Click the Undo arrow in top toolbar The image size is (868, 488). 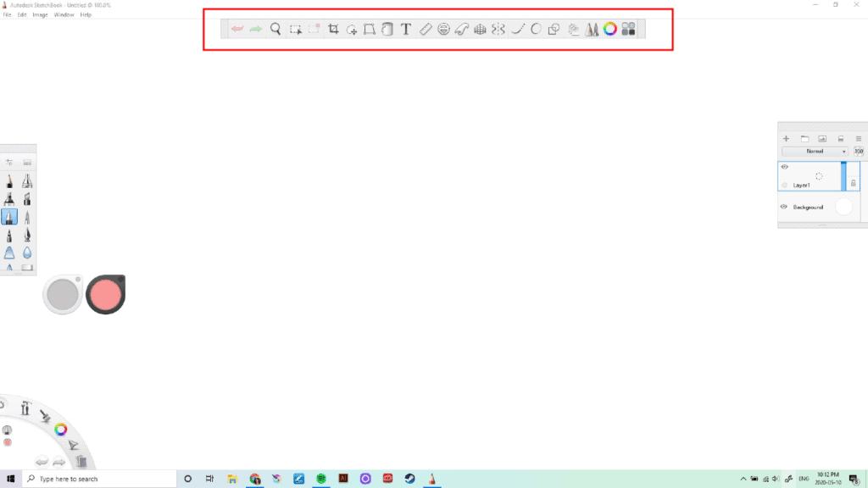[x=237, y=29]
